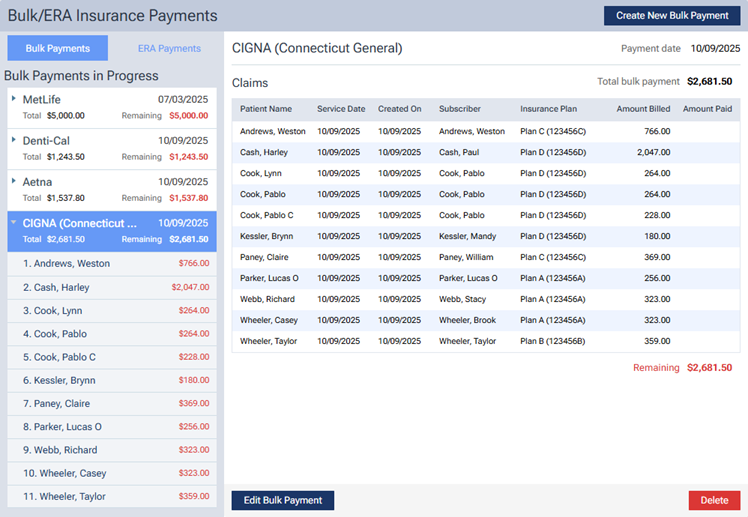Expand the Aetna bulk payment arrow
This screenshot has height=517, width=748.
coord(14,181)
